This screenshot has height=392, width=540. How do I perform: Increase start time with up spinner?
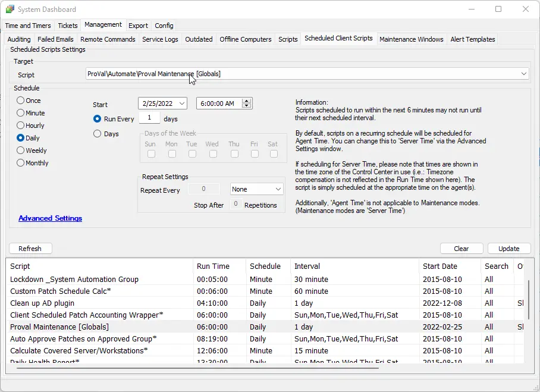click(246, 101)
